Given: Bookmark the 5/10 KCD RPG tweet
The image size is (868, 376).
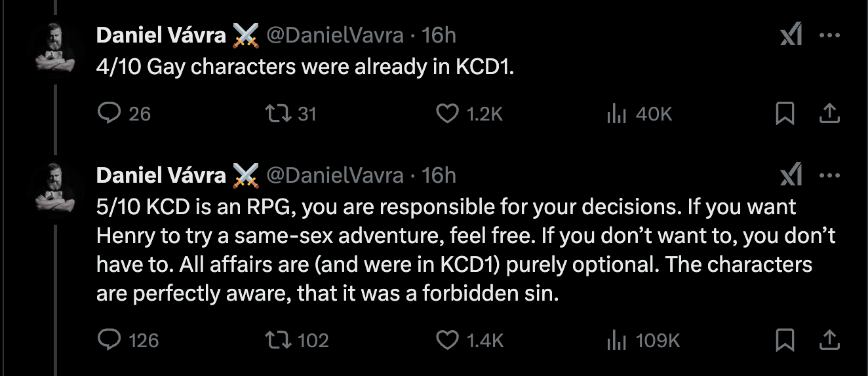Looking at the screenshot, I should coord(785,340).
